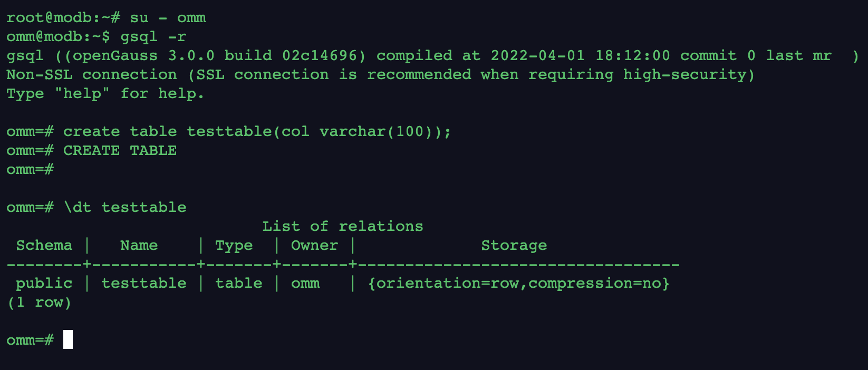
Task: Click the build number 02c14696
Action: tap(323, 56)
